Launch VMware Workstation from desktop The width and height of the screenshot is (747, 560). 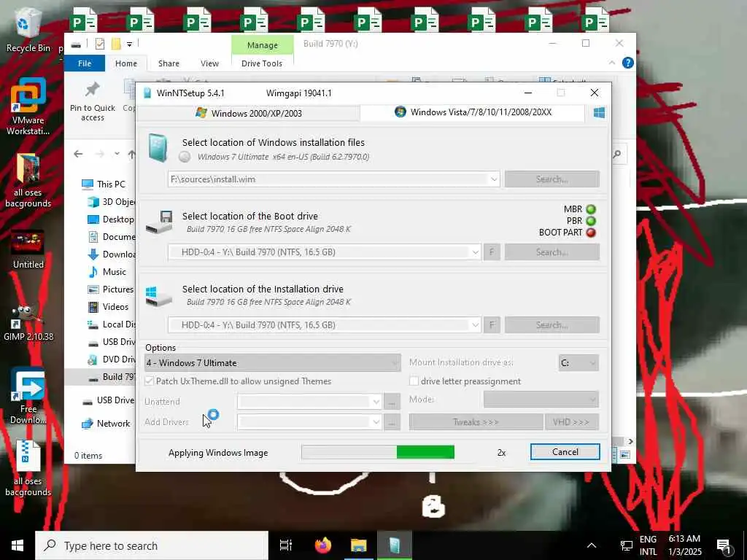[x=28, y=106]
